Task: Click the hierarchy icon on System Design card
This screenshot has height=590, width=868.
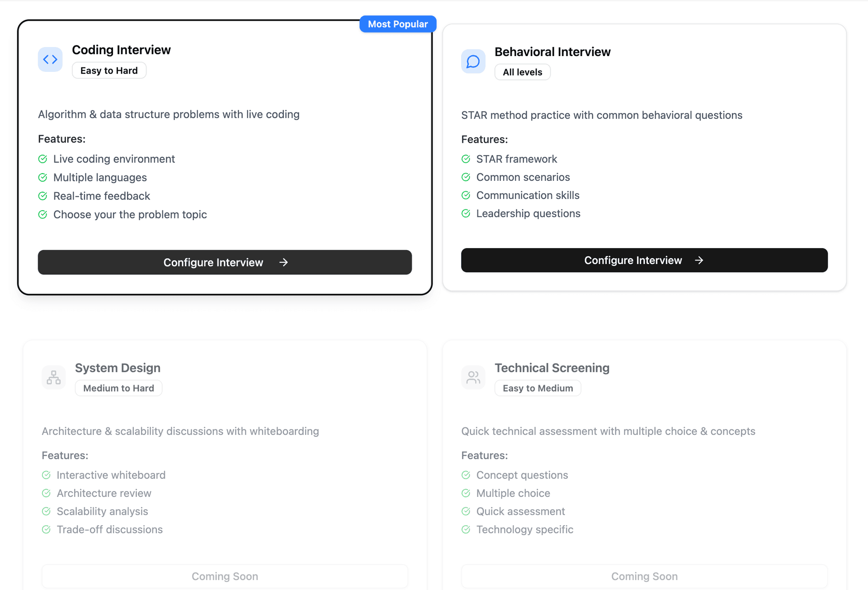Action: click(53, 377)
